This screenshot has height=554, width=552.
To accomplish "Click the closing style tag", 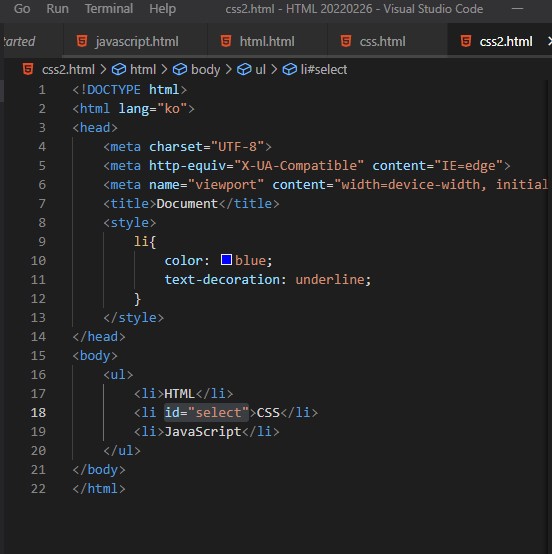I will pyautogui.click(x=133, y=318).
